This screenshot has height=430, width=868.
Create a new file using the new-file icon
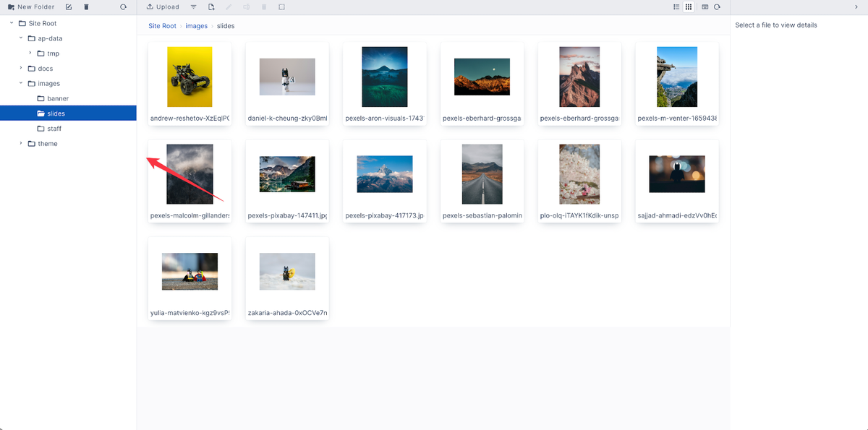(210, 7)
